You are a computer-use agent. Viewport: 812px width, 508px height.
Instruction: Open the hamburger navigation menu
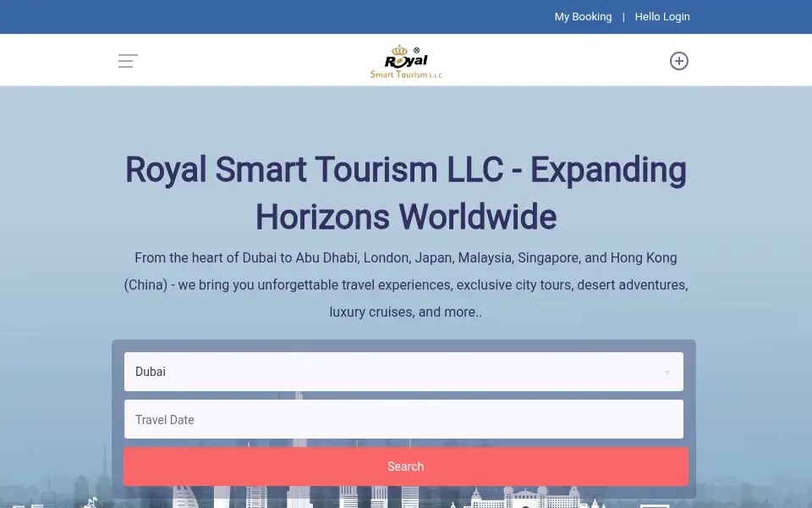pyautogui.click(x=128, y=61)
